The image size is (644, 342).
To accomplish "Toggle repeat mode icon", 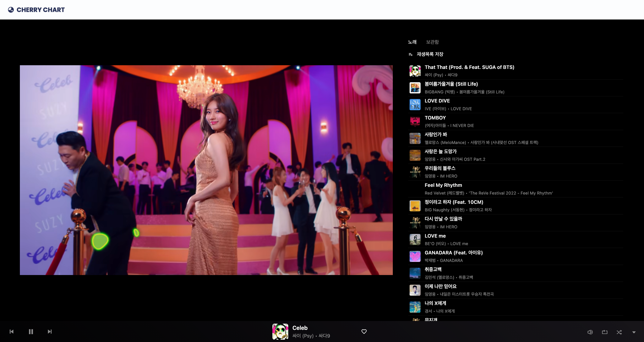I will [x=604, y=332].
